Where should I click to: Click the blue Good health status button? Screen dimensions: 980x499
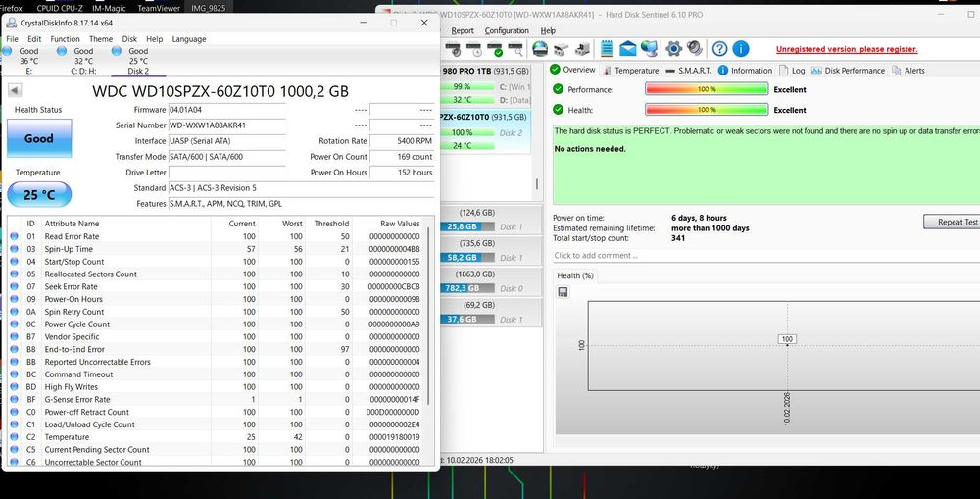pos(39,138)
